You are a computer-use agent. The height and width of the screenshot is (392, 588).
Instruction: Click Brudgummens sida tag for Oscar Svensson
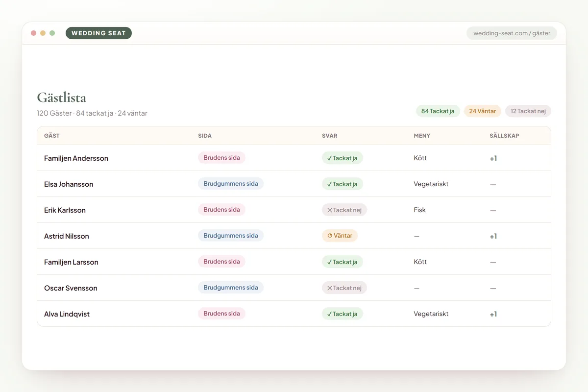coord(231,288)
